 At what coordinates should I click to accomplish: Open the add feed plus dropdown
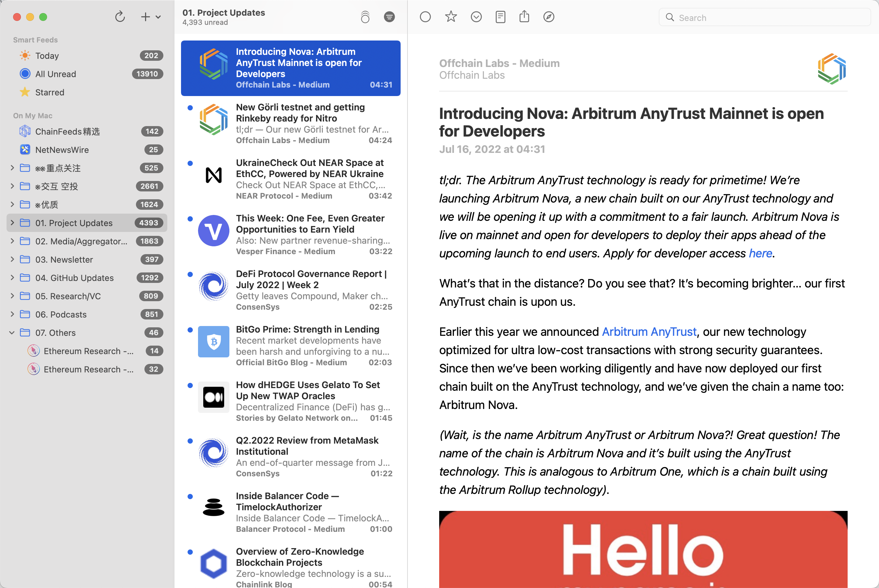point(150,17)
